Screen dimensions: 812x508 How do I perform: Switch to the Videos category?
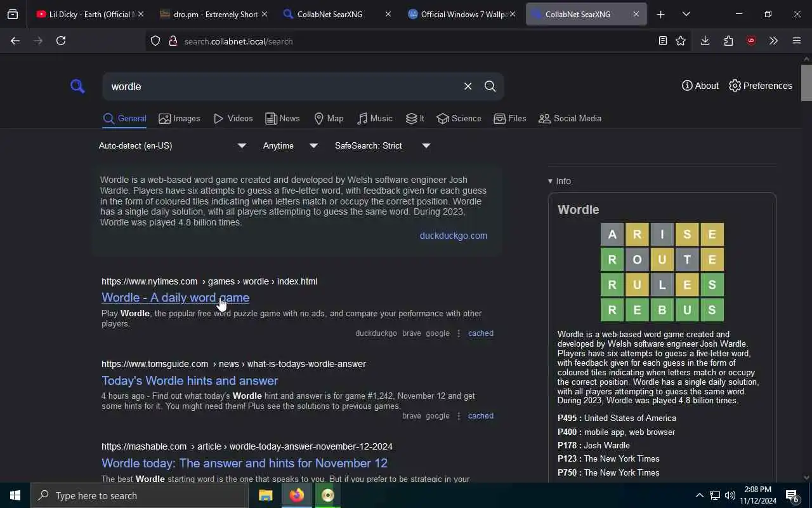233,119
